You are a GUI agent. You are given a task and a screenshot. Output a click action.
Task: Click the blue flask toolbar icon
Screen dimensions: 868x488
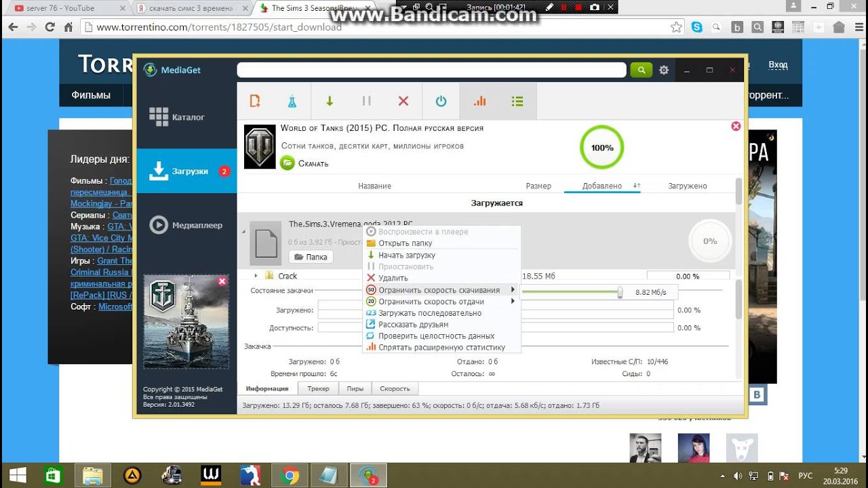(x=292, y=101)
